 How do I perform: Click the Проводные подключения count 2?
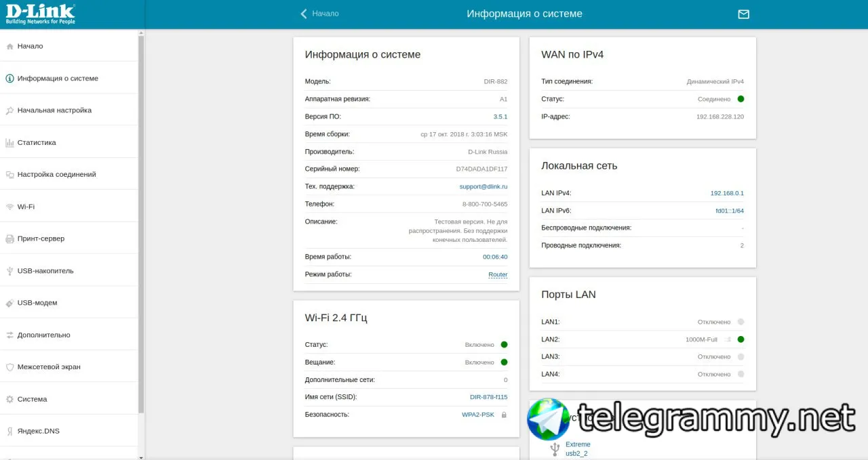coord(742,245)
